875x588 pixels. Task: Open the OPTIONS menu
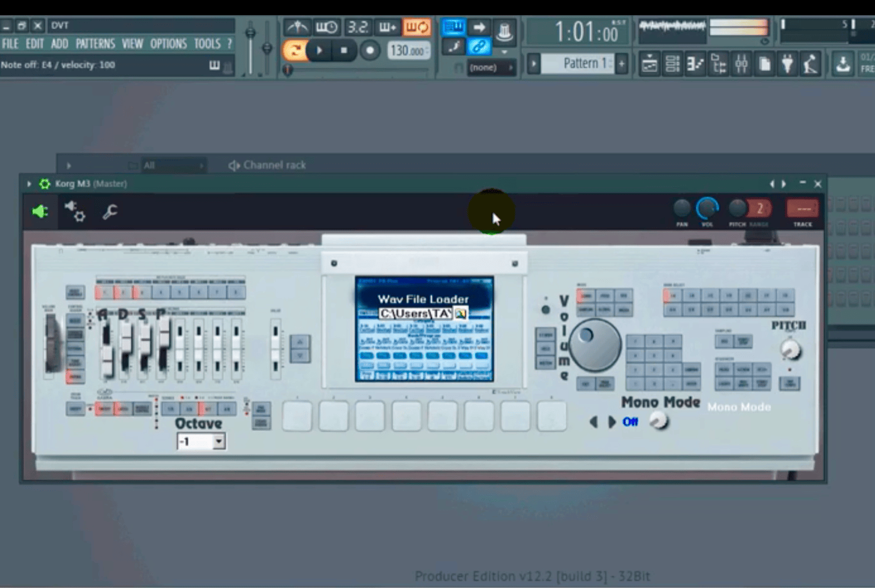[169, 44]
